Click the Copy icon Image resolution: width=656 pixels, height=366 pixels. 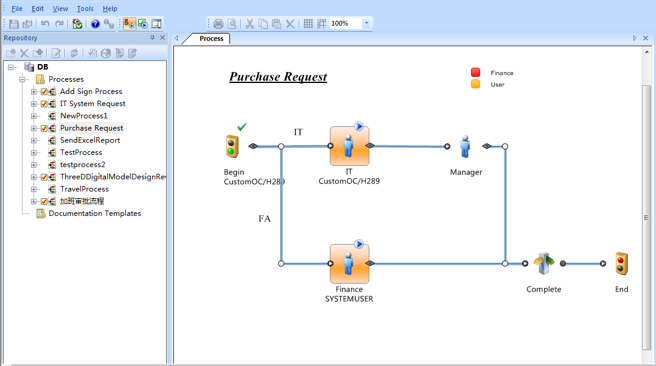263,24
